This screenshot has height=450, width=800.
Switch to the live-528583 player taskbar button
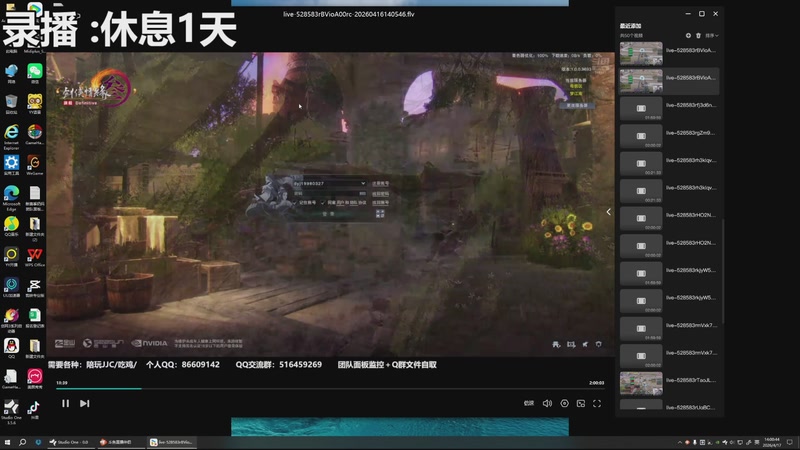172,442
